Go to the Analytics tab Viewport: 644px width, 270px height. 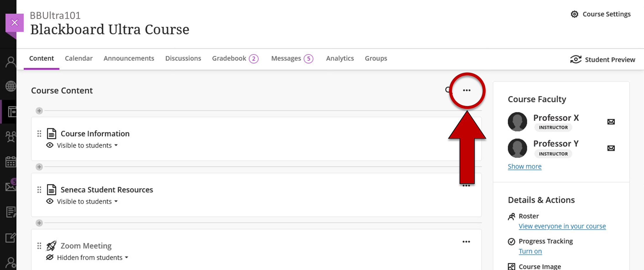tap(340, 58)
